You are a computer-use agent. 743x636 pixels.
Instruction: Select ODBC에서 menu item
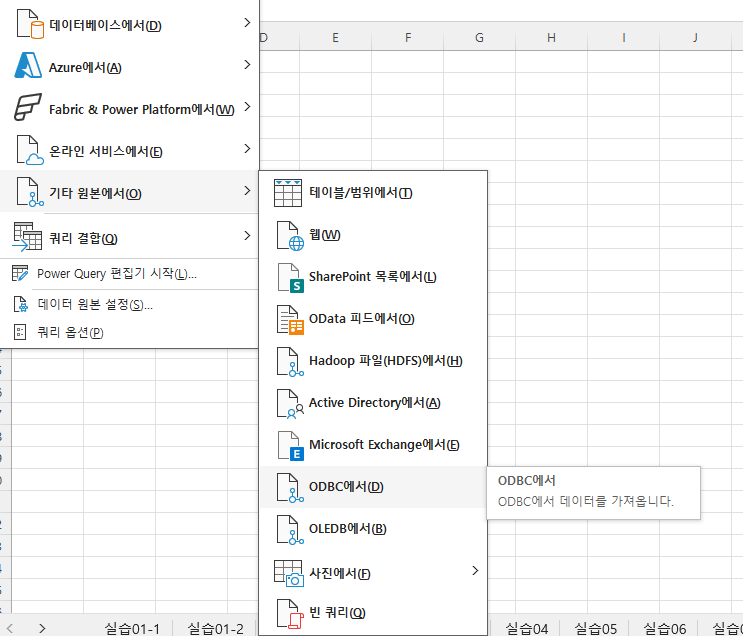[346, 487]
